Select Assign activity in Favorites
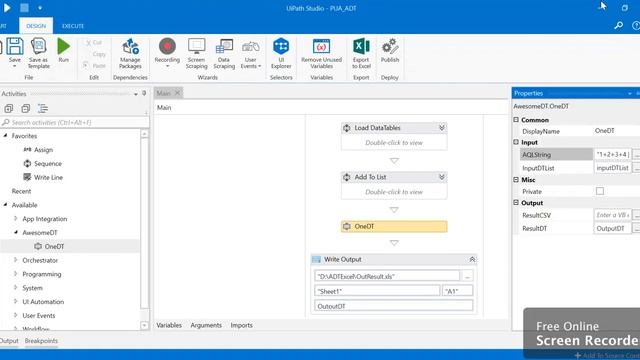This screenshot has height=360, width=640. point(44,150)
